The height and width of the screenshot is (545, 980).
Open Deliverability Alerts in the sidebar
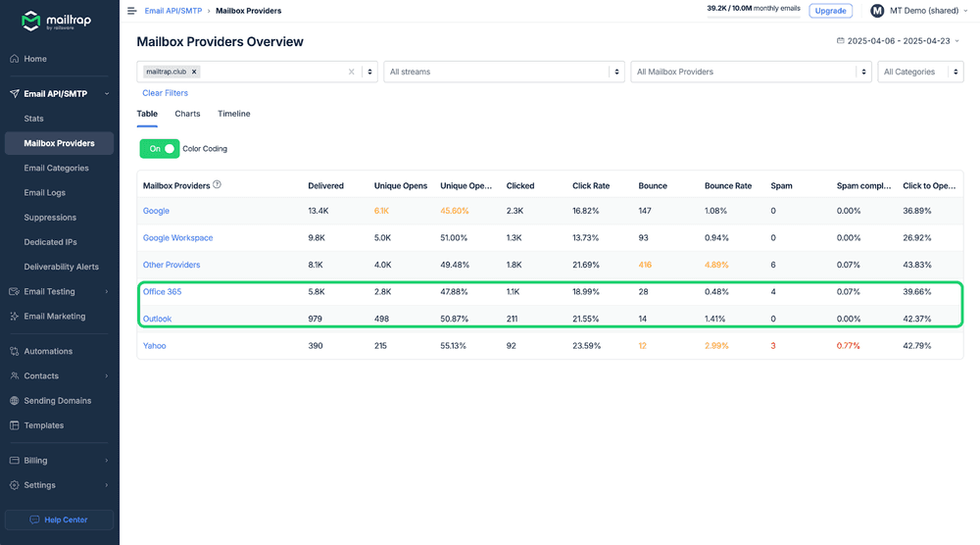coord(61,267)
